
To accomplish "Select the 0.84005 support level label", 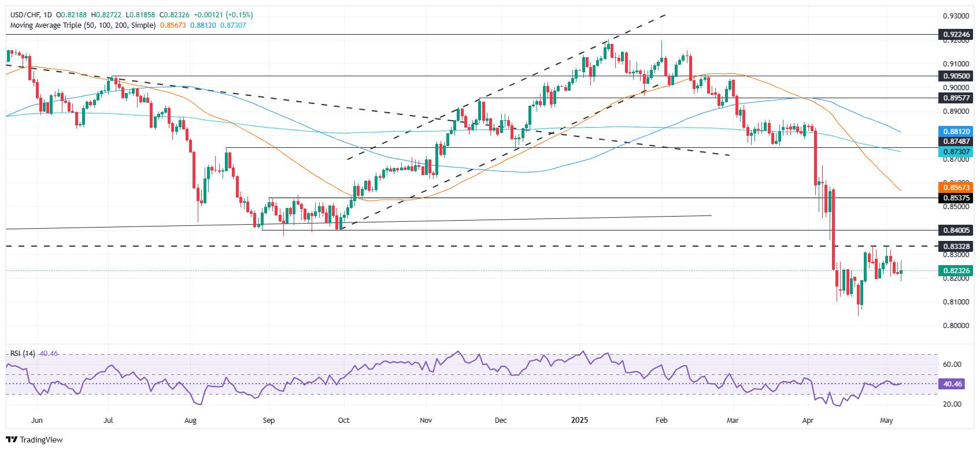I will click(x=956, y=230).
